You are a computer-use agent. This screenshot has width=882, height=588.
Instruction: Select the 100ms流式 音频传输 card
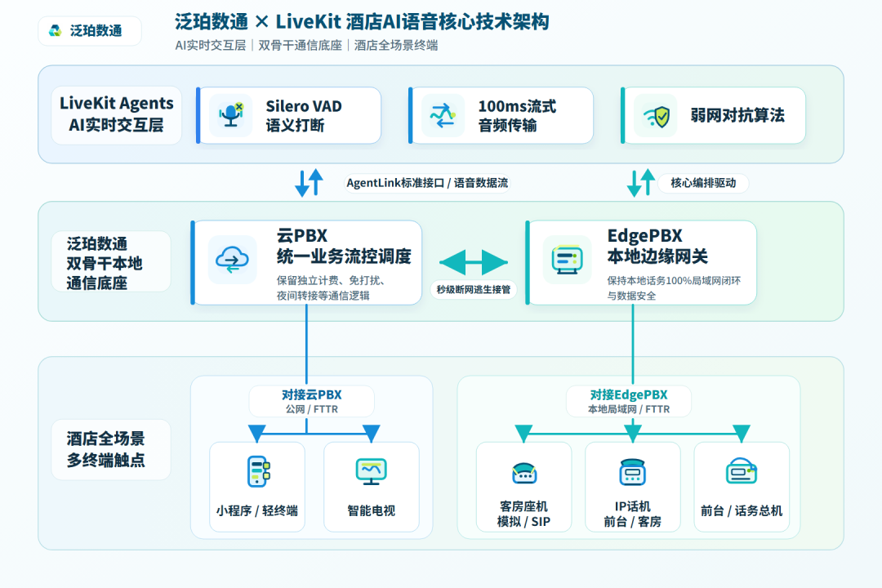pos(501,115)
